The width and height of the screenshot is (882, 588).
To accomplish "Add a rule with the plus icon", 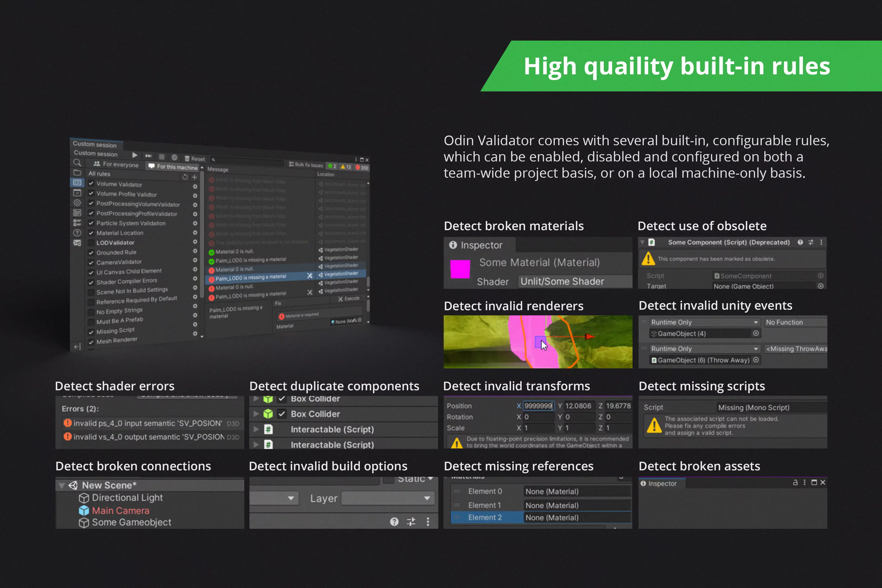I will tap(194, 177).
